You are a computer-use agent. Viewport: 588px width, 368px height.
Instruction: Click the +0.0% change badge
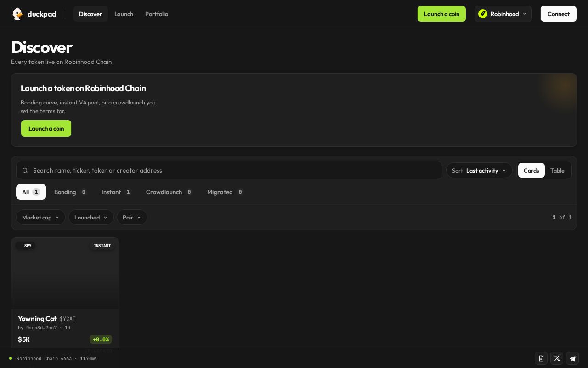(x=101, y=339)
